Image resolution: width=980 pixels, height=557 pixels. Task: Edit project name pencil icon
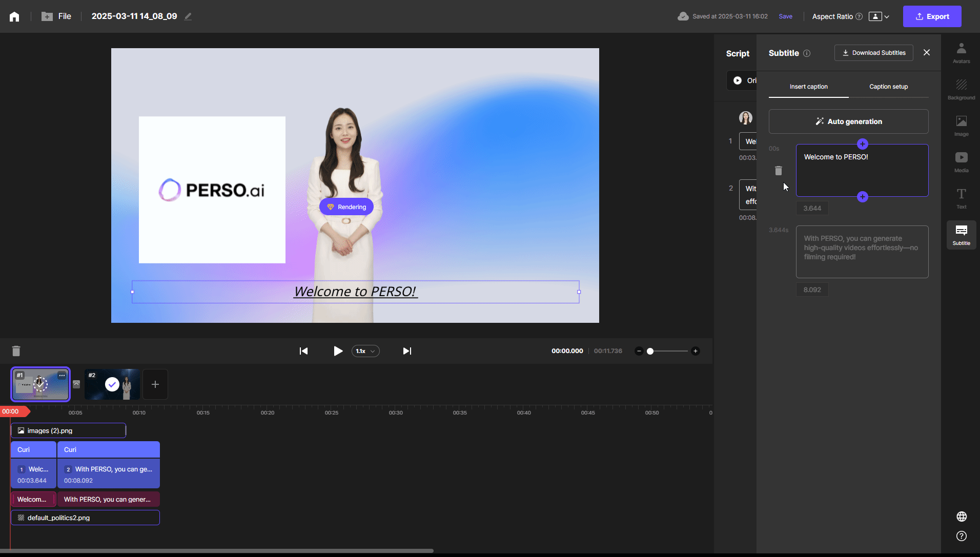[x=188, y=16]
